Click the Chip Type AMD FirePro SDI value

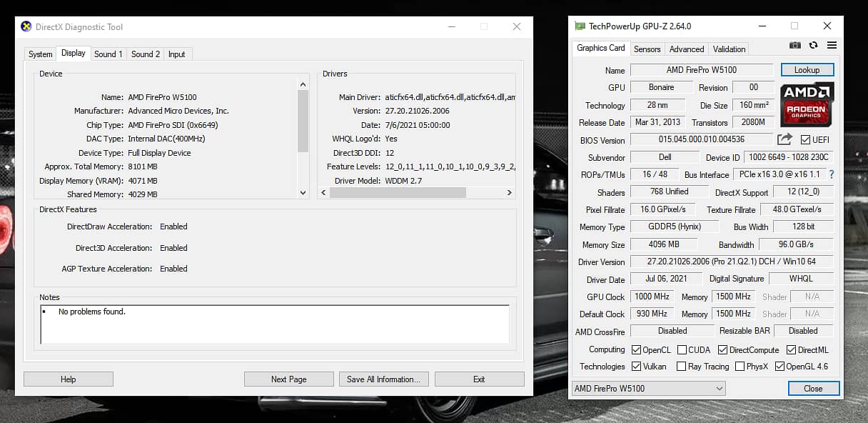tap(173, 125)
